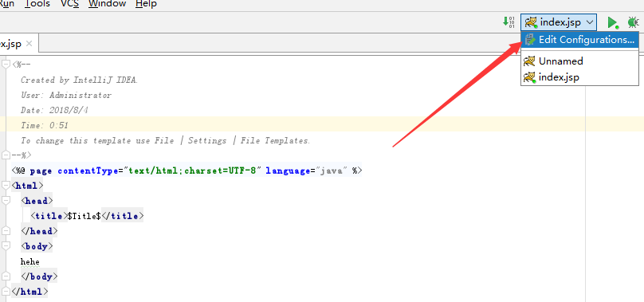Place cursor on 'Time: 0:51' line
The height and width of the screenshot is (302, 644).
click(45, 125)
